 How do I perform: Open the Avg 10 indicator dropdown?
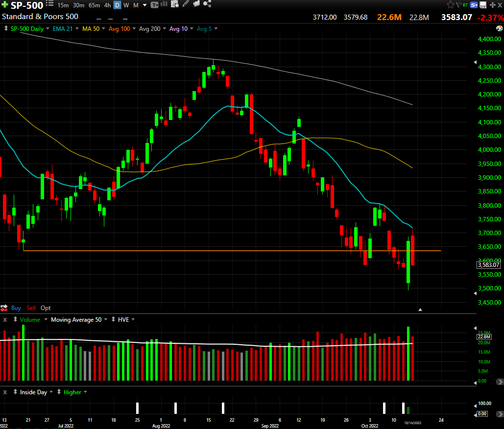point(192,28)
